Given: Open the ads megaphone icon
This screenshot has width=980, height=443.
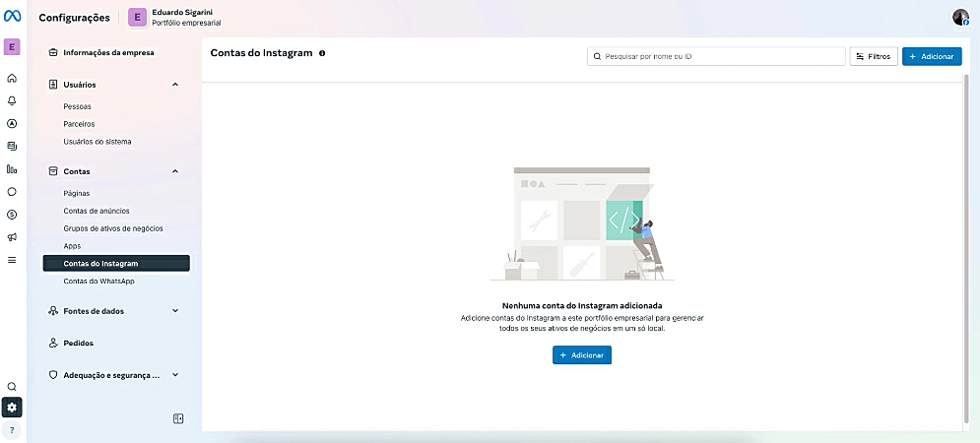Looking at the screenshot, I should 12,237.
